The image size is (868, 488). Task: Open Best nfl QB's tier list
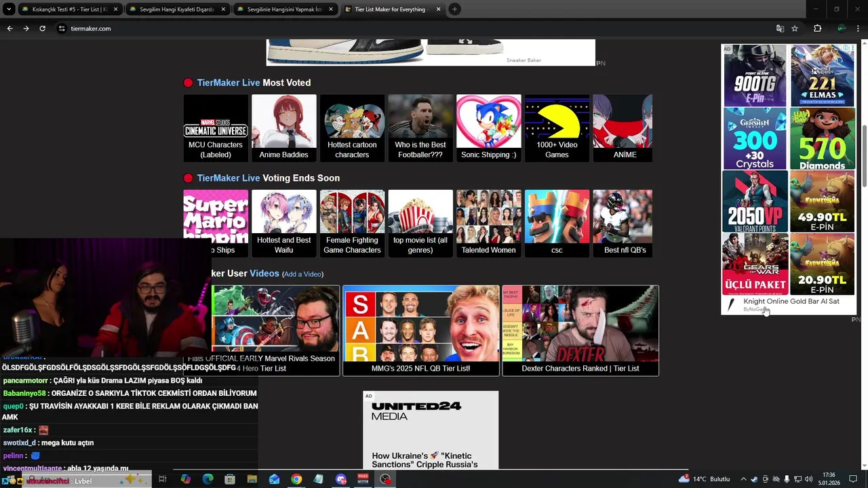pyautogui.click(x=623, y=223)
